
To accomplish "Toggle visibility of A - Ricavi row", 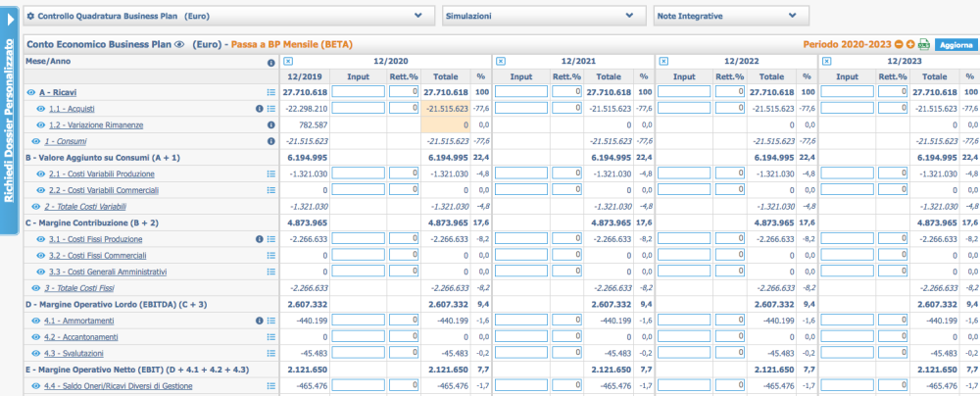I will coord(30,92).
